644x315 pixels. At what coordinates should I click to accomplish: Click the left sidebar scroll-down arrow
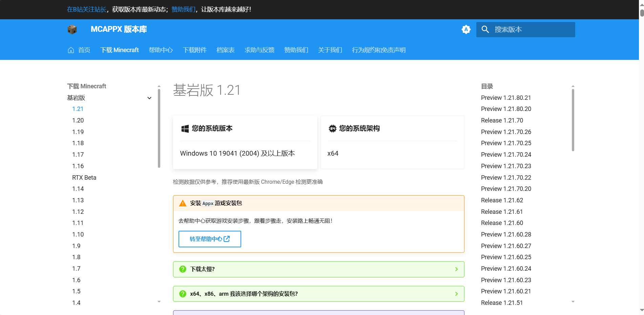point(159,301)
